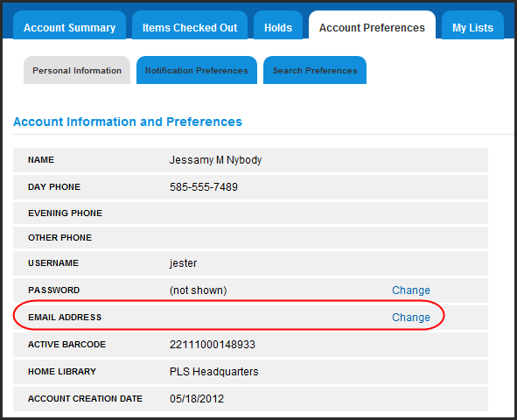The width and height of the screenshot is (517, 420).
Task: Click the home library PLS Headquarters
Action: tap(213, 372)
